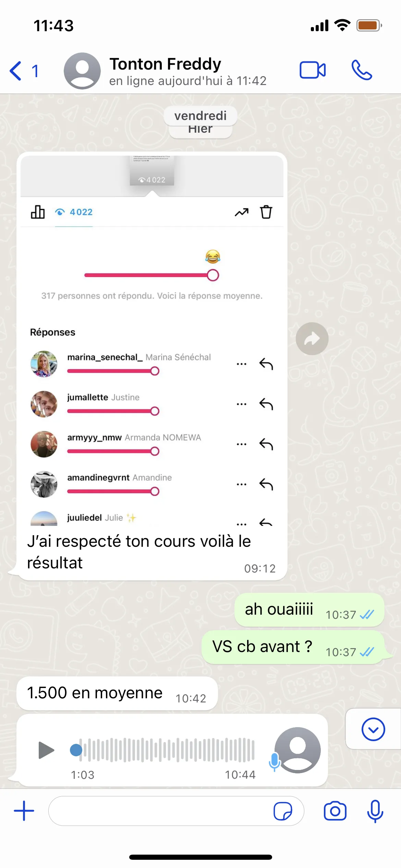Select the "1.500 en moyenne" message
The width and height of the screenshot is (401, 868).
[117, 693]
